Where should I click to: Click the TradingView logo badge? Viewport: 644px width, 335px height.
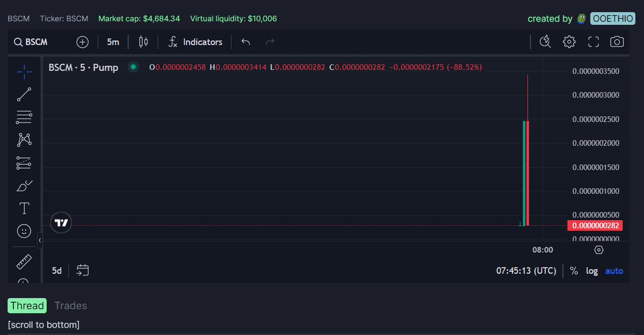[x=61, y=223]
